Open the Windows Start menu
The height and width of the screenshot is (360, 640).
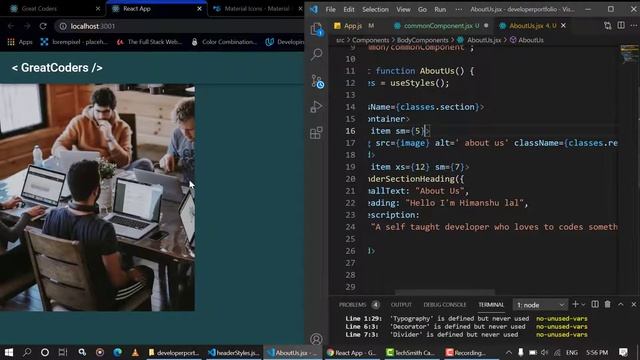tap(9, 352)
